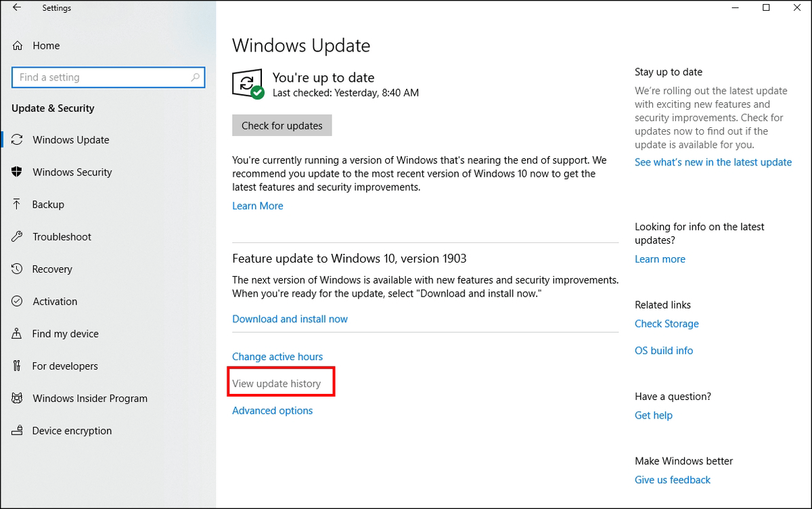Image resolution: width=812 pixels, height=509 pixels.
Task: Click the Find my device person icon
Action: tap(18, 334)
